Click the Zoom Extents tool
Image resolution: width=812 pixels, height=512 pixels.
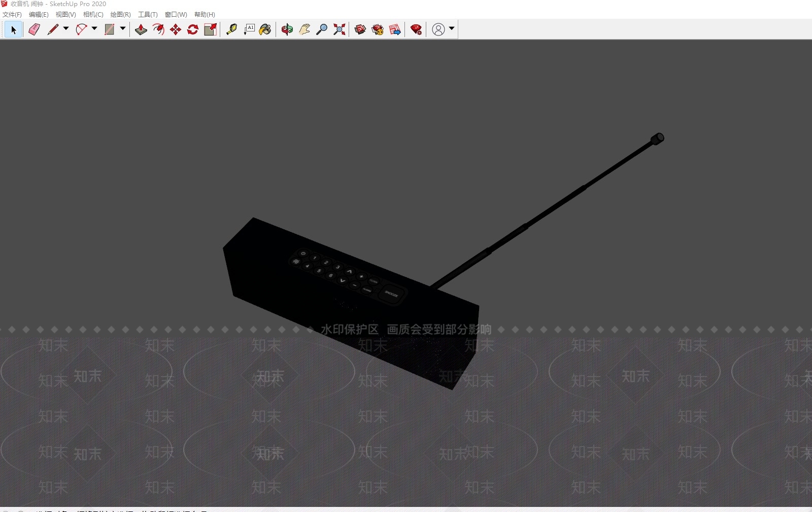coord(339,29)
